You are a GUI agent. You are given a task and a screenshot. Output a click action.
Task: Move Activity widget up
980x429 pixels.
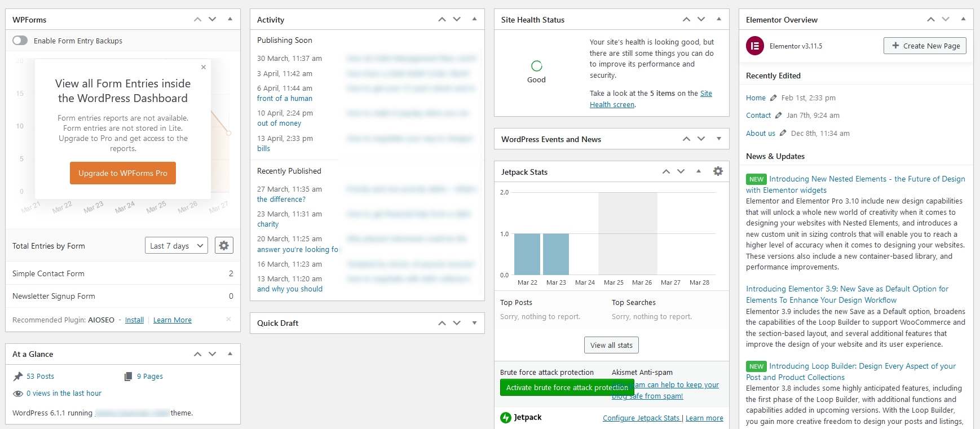click(x=442, y=19)
